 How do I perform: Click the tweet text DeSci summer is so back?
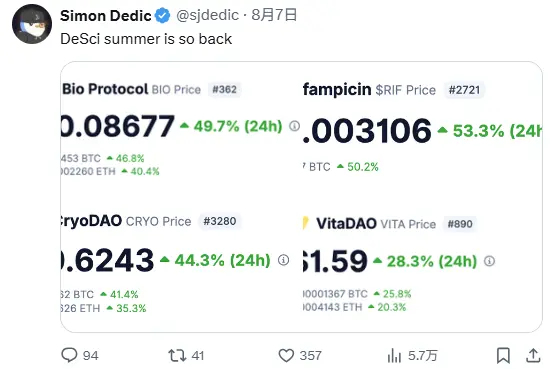[x=146, y=39]
